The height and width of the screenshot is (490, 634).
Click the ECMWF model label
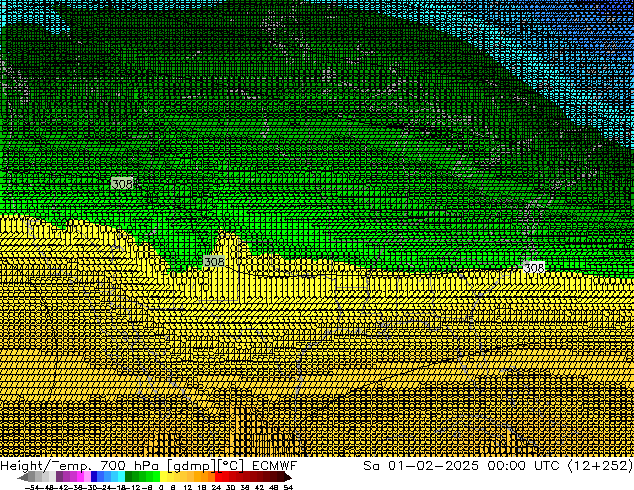[274, 465]
